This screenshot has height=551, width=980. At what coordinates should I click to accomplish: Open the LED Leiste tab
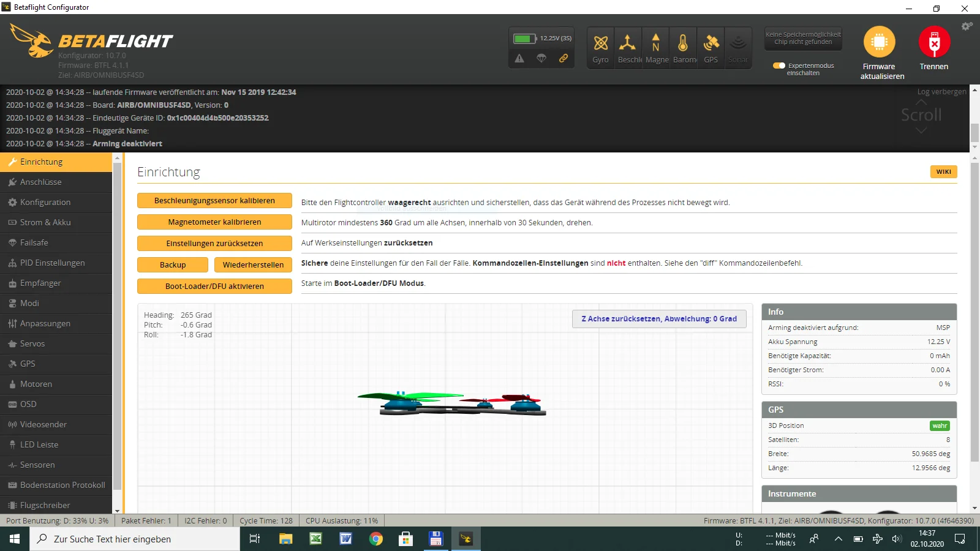pyautogui.click(x=56, y=444)
